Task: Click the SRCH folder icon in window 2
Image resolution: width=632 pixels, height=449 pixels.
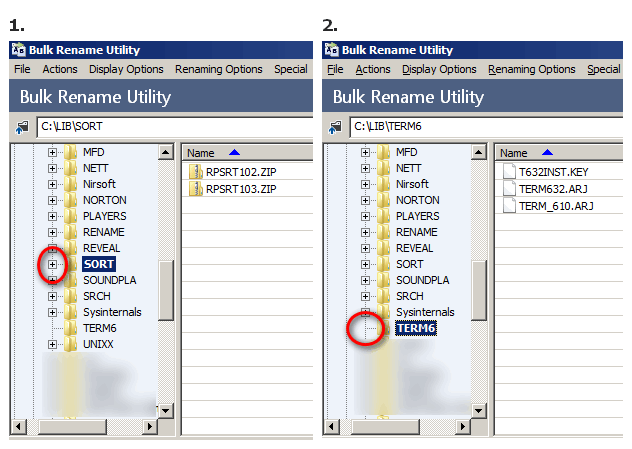Action: click(384, 296)
